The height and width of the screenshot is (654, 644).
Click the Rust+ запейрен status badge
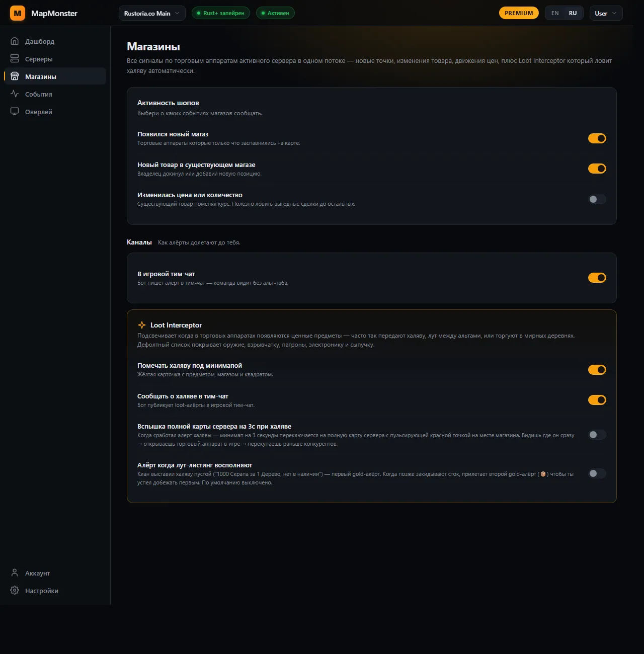pyautogui.click(x=221, y=13)
